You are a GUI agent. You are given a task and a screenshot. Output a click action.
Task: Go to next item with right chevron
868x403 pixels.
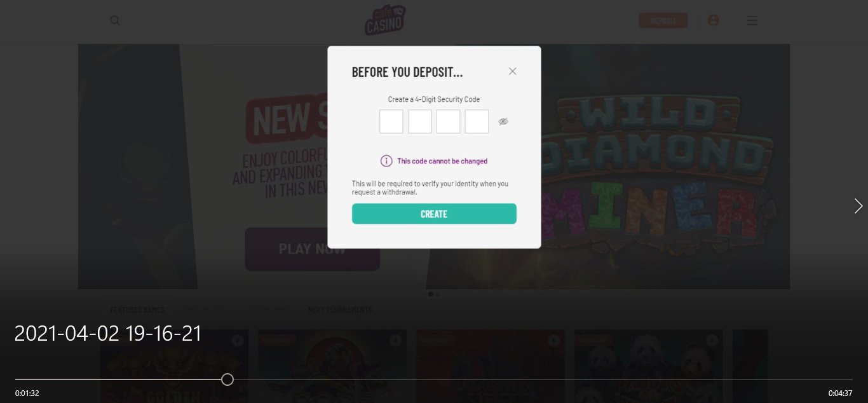(x=858, y=206)
